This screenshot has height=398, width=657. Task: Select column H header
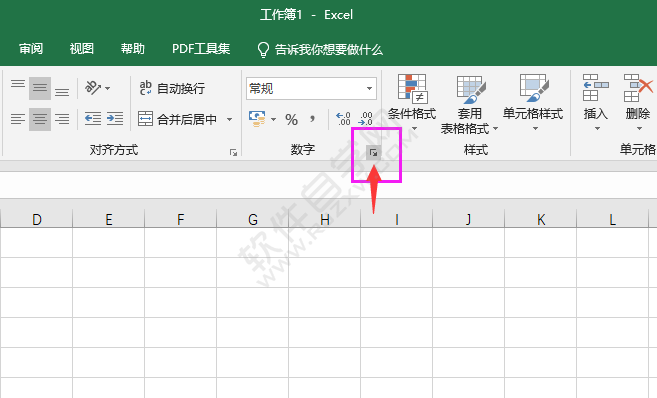click(x=325, y=219)
